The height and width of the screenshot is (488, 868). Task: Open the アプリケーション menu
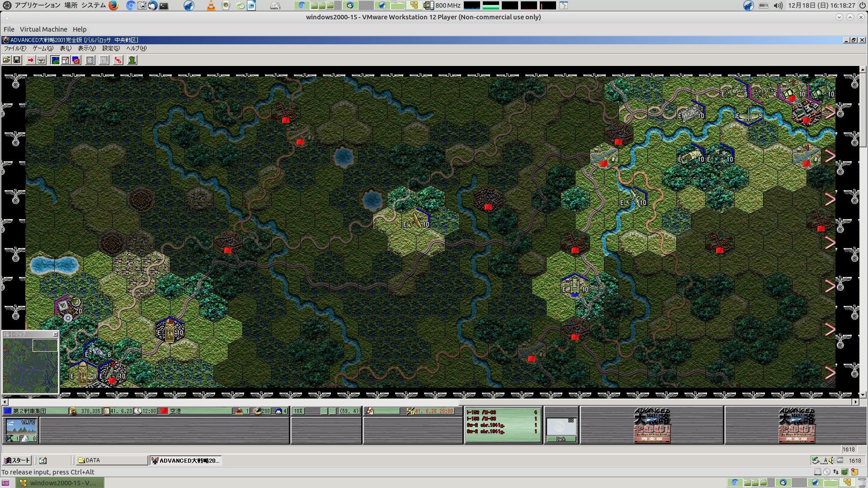pyautogui.click(x=38, y=5)
